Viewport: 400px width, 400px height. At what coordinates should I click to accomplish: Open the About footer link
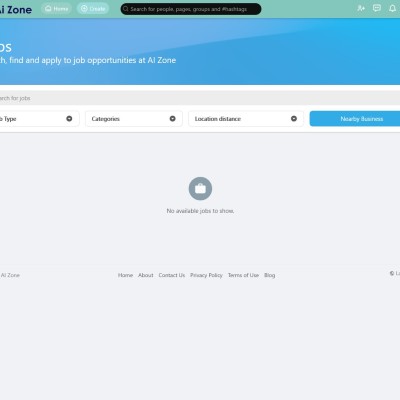coord(146,275)
